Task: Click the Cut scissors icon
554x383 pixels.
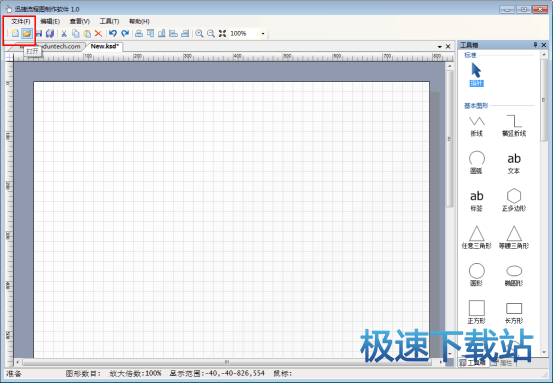Action: pos(64,34)
